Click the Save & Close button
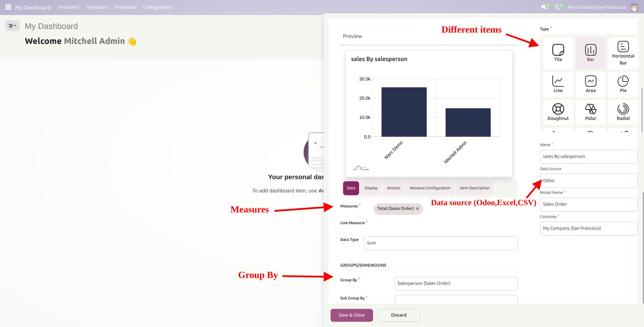 [351, 315]
